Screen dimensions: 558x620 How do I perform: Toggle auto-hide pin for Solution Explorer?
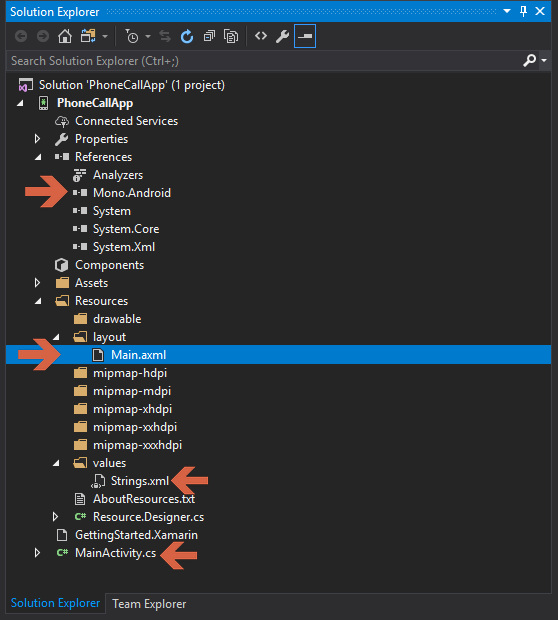523,11
